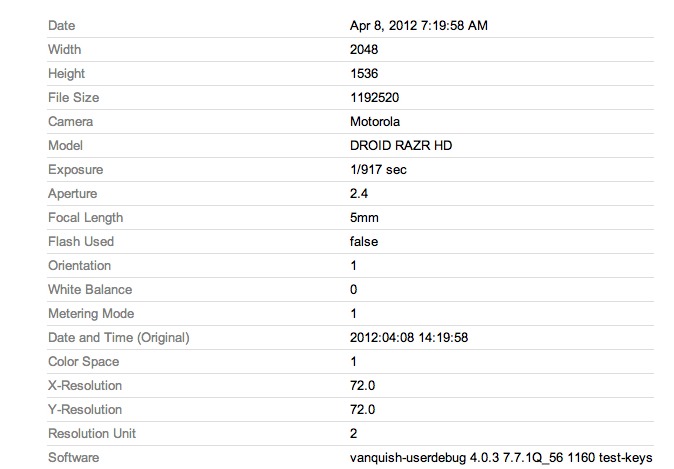Click the X-Resolution row label
Viewport: 674px width, 469px height.
click(x=84, y=385)
